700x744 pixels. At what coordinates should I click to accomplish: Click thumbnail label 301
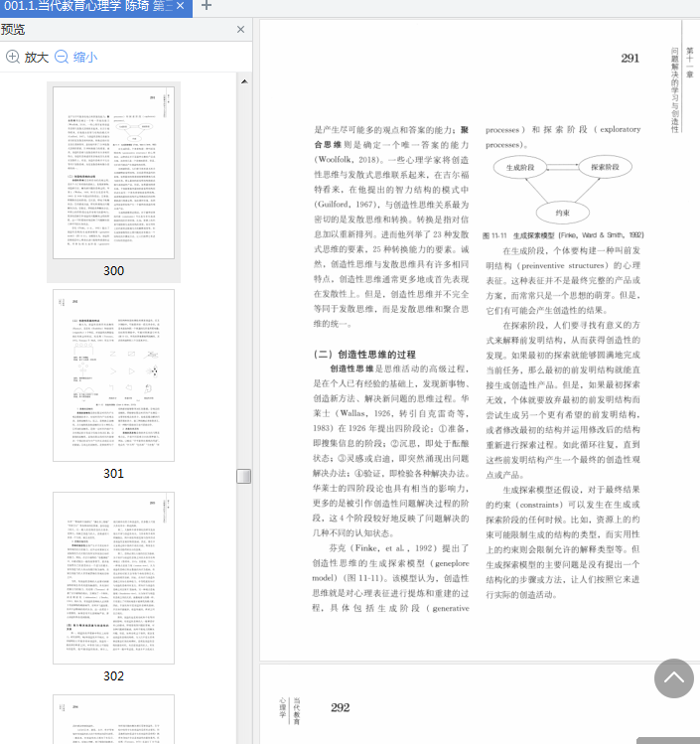coord(113,474)
